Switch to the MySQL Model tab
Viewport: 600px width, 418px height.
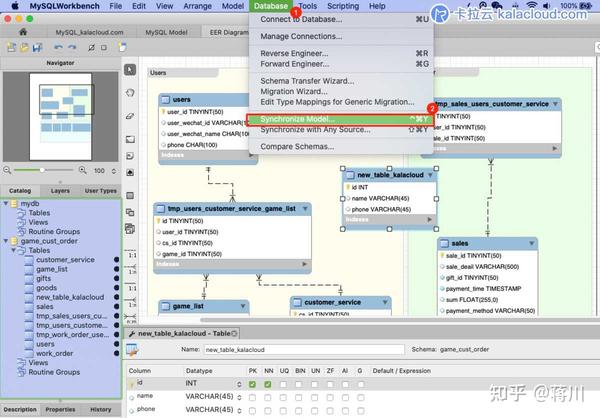coord(166,32)
